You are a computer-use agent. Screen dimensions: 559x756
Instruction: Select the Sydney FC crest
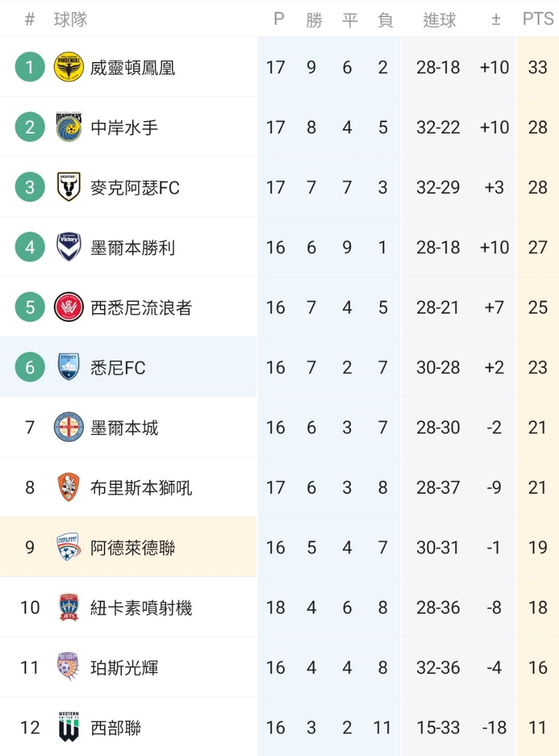tap(69, 367)
